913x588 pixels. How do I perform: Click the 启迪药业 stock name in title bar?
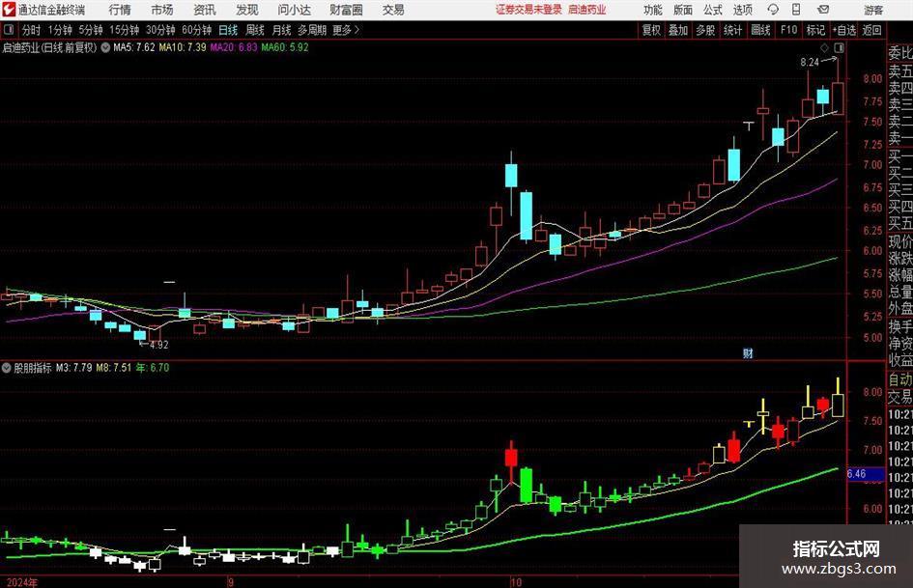(587, 10)
